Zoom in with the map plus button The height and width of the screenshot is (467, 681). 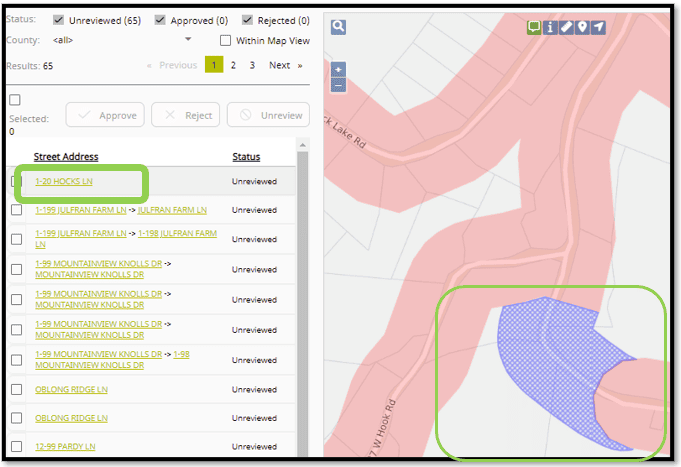coord(338,71)
